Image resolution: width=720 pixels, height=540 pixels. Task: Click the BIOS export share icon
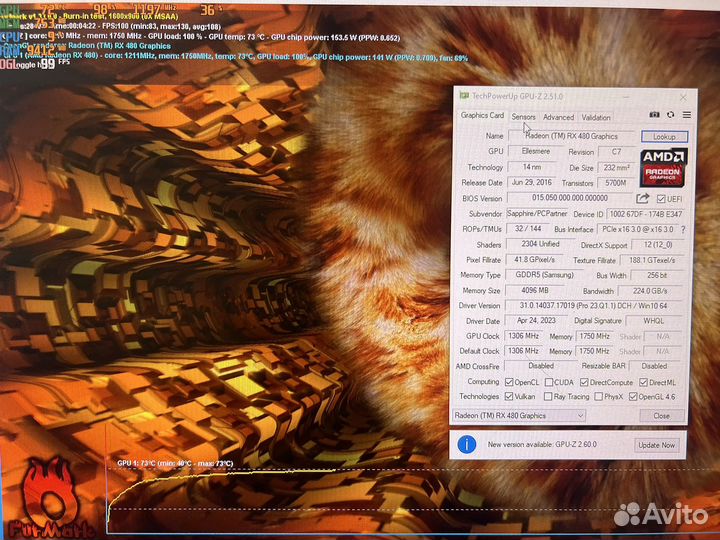click(x=643, y=199)
